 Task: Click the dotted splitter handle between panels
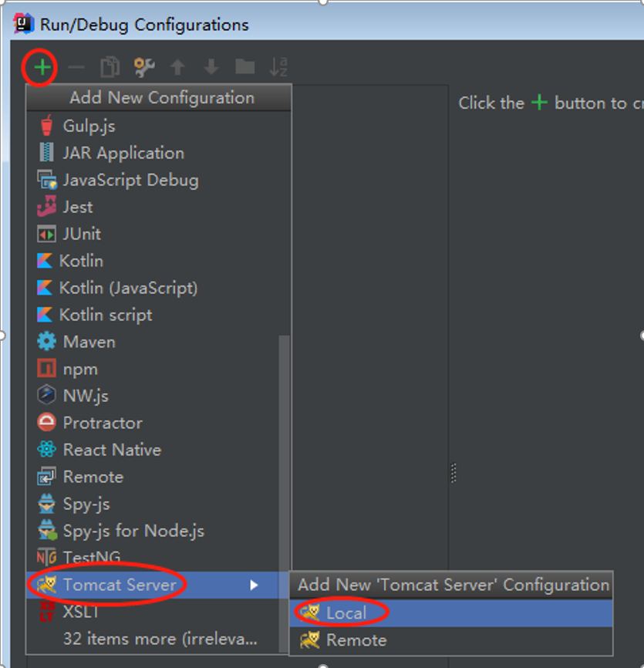tap(453, 473)
